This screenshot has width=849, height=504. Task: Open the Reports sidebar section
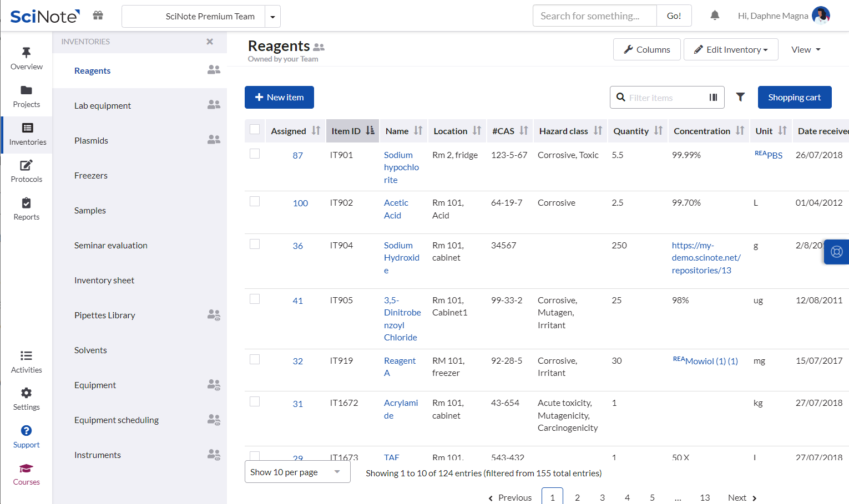[27, 208]
